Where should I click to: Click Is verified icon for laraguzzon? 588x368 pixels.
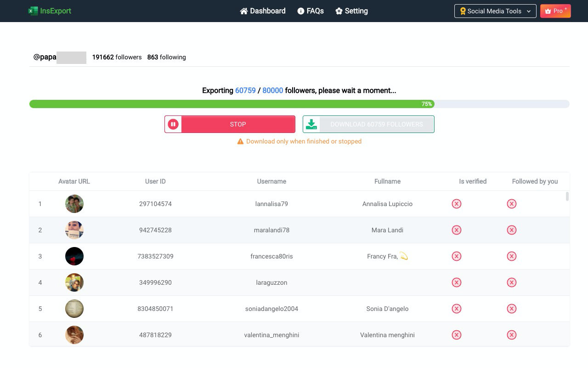pyautogui.click(x=457, y=282)
